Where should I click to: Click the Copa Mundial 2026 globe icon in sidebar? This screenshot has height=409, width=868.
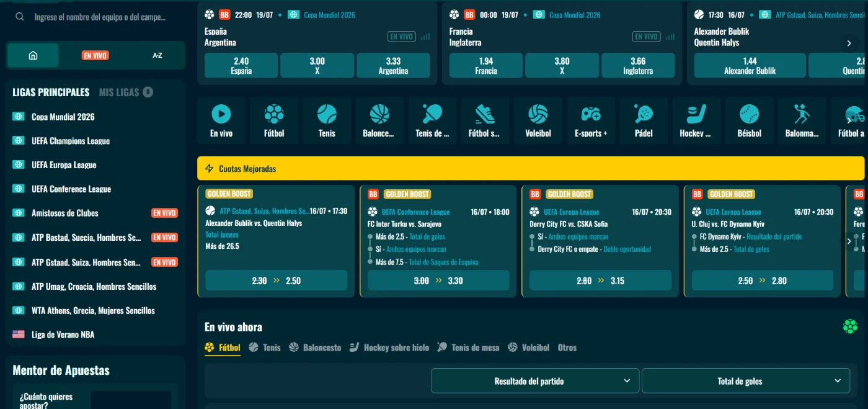point(19,116)
